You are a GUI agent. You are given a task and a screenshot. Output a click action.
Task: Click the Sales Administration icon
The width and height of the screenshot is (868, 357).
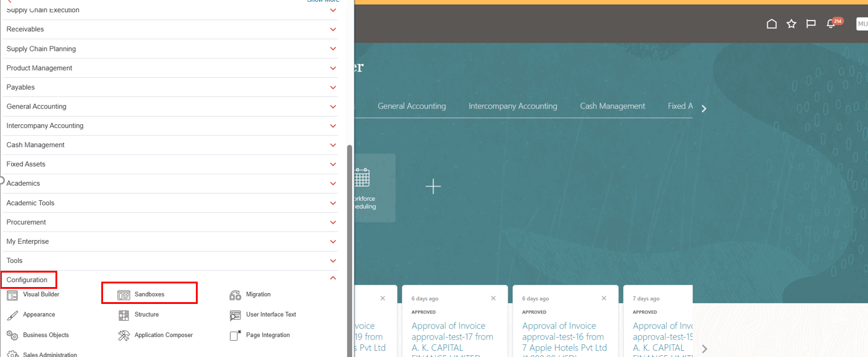[12, 354]
